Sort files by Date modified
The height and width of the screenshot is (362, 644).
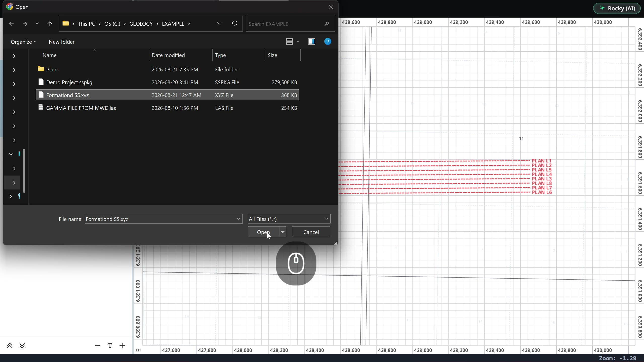pos(168,55)
